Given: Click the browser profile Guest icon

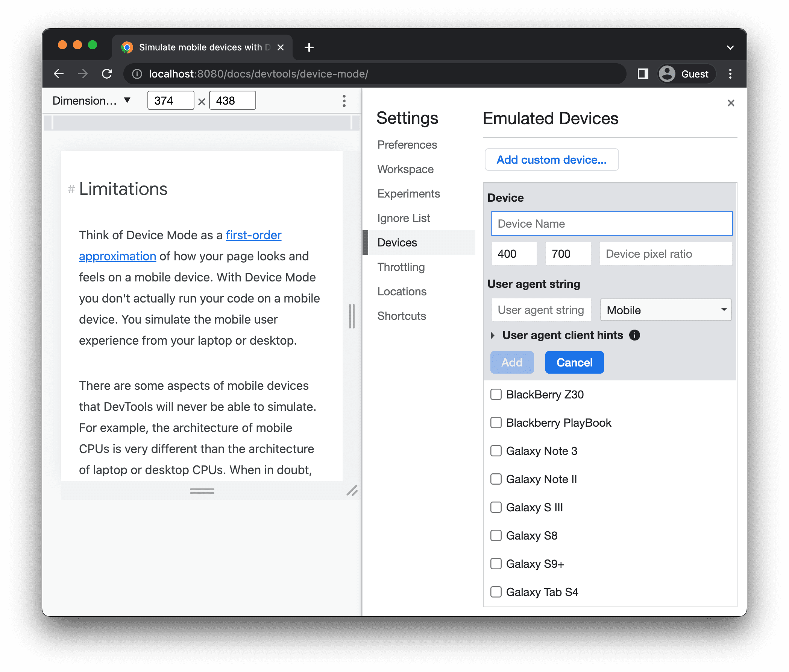Looking at the screenshot, I should tap(667, 73).
